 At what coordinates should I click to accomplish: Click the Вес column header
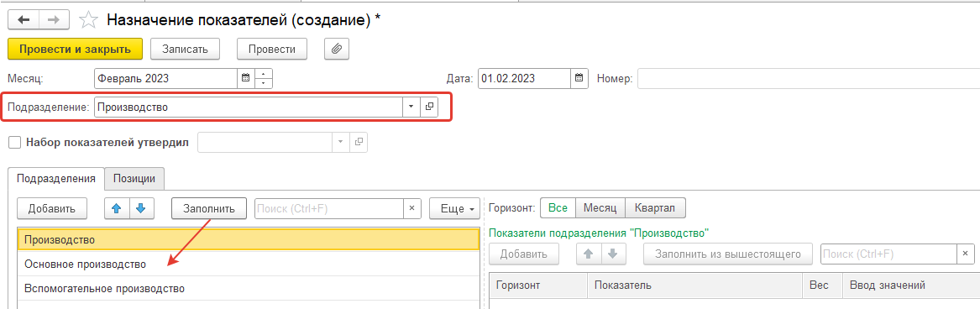point(822,285)
